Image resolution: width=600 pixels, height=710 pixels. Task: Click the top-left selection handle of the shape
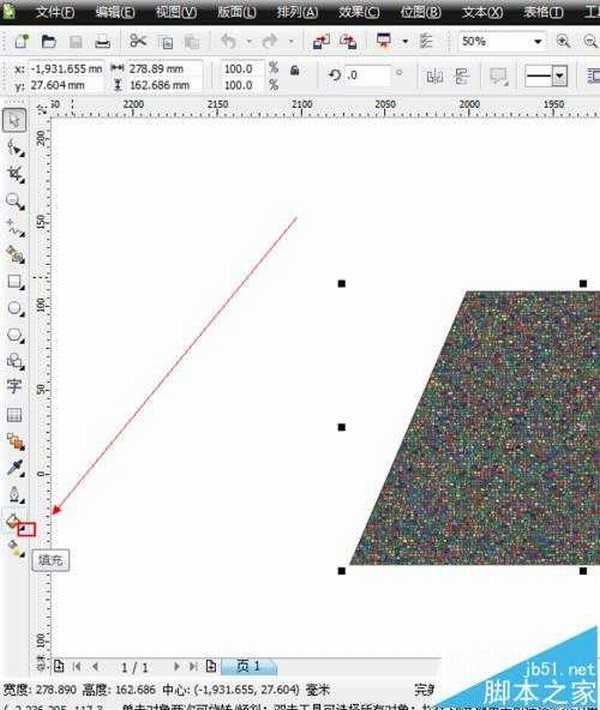point(341,284)
